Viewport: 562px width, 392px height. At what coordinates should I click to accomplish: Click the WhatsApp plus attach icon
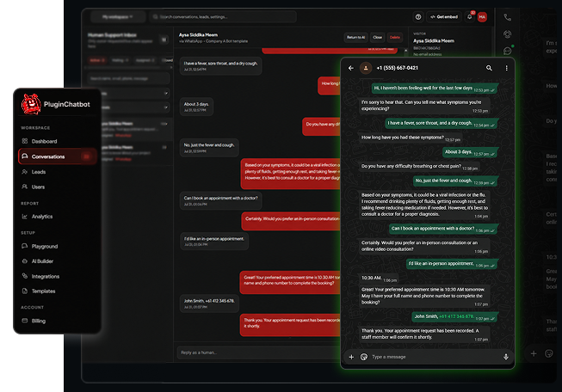pyautogui.click(x=351, y=357)
